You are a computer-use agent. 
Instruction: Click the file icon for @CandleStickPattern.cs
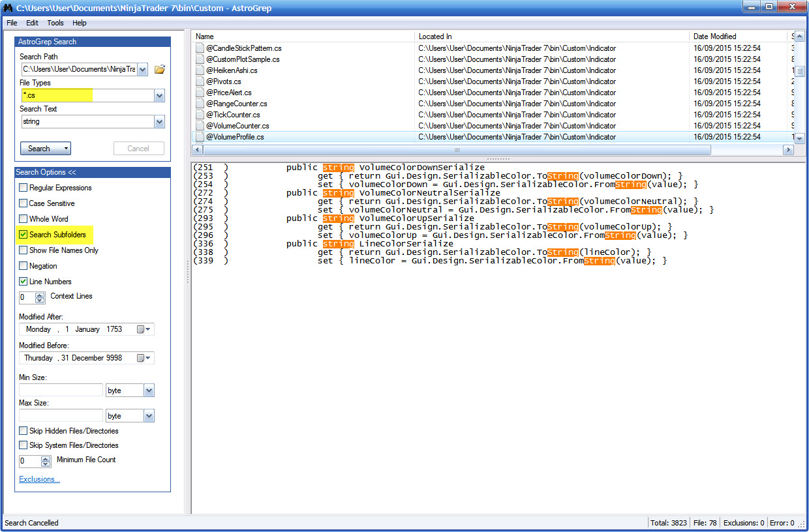200,48
